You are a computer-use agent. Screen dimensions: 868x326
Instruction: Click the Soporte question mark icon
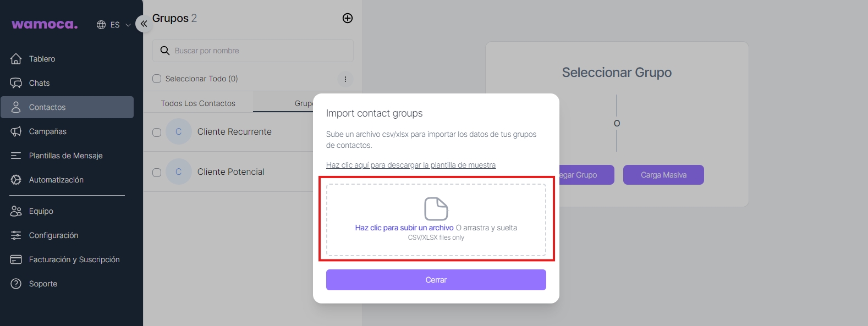pyautogui.click(x=16, y=284)
